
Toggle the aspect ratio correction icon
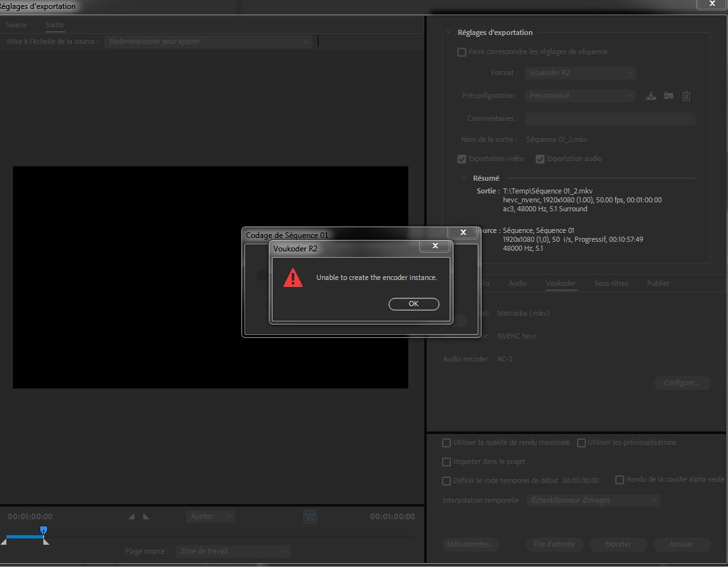coord(310,517)
